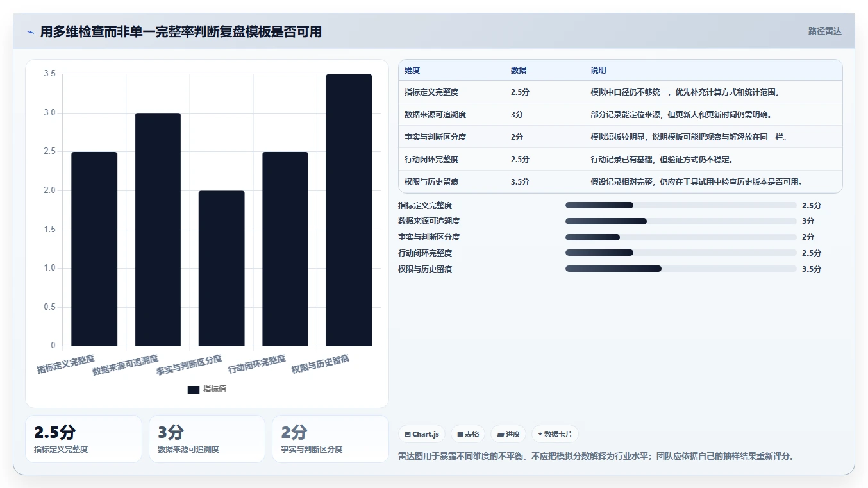Click the 进度 chip
Screen dimensions: 868x488
508,434
